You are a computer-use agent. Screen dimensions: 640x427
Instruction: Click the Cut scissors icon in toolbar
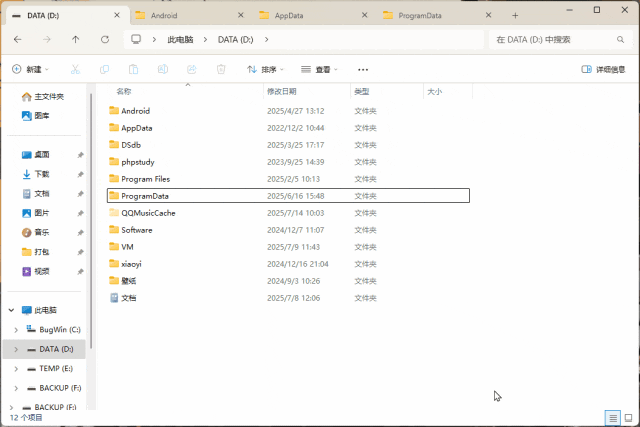click(x=75, y=69)
